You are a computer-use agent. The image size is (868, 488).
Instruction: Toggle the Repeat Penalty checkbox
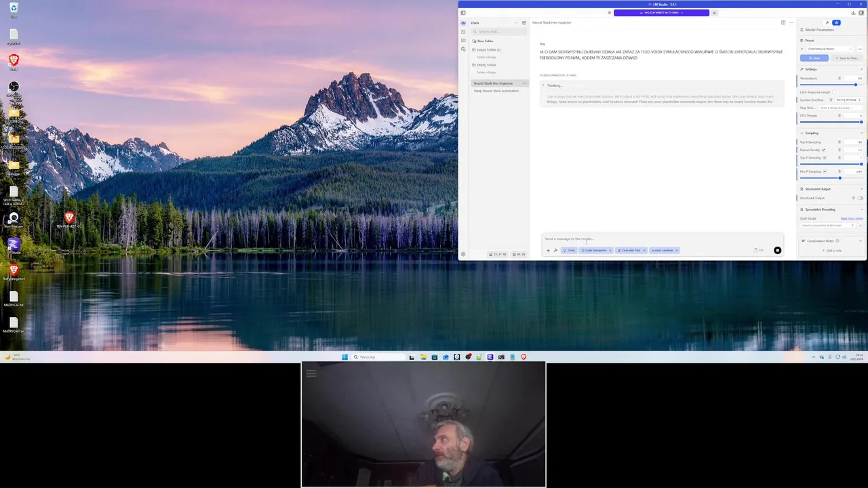click(823, 150)
